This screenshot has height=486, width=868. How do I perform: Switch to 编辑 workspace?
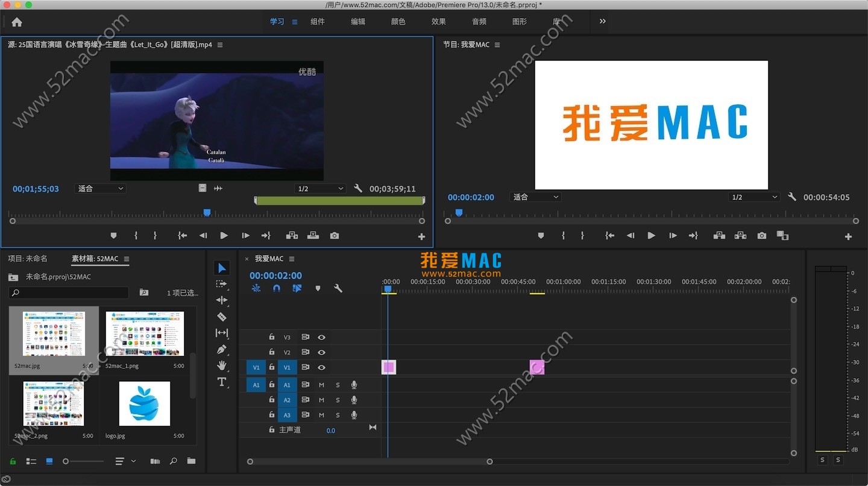tap(358, 22)
